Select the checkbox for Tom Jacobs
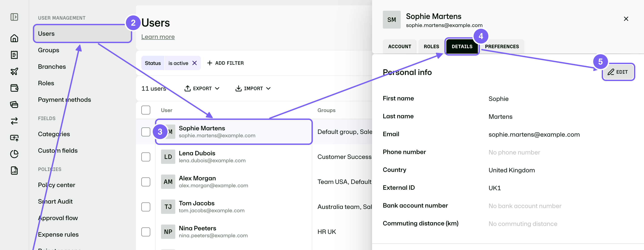644x250 pixels. coord(146,207)
